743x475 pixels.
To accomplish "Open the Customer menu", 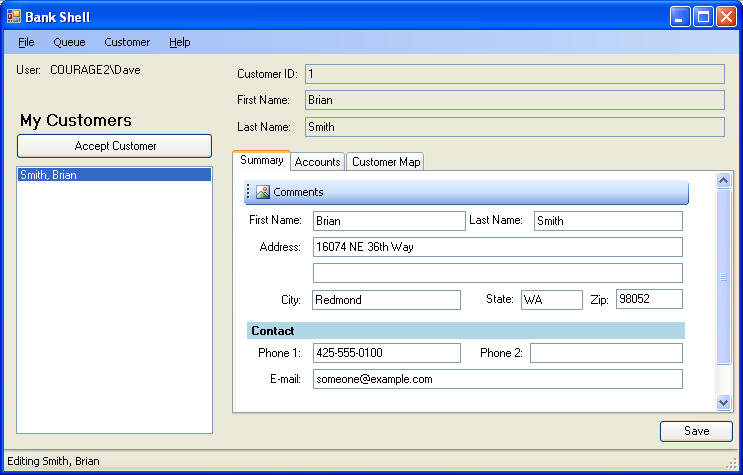I will click(x=127, y=42).
